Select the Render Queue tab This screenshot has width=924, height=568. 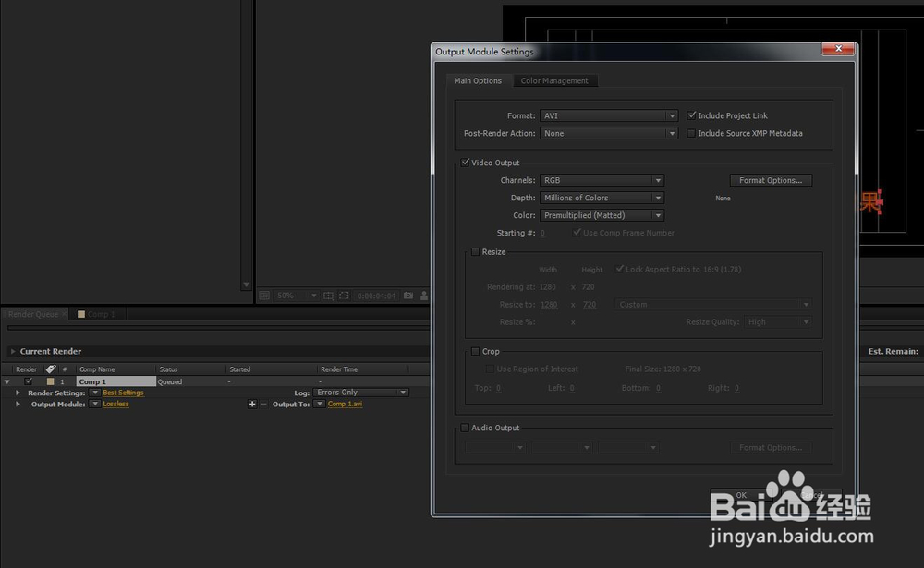(x=33, y=314)
